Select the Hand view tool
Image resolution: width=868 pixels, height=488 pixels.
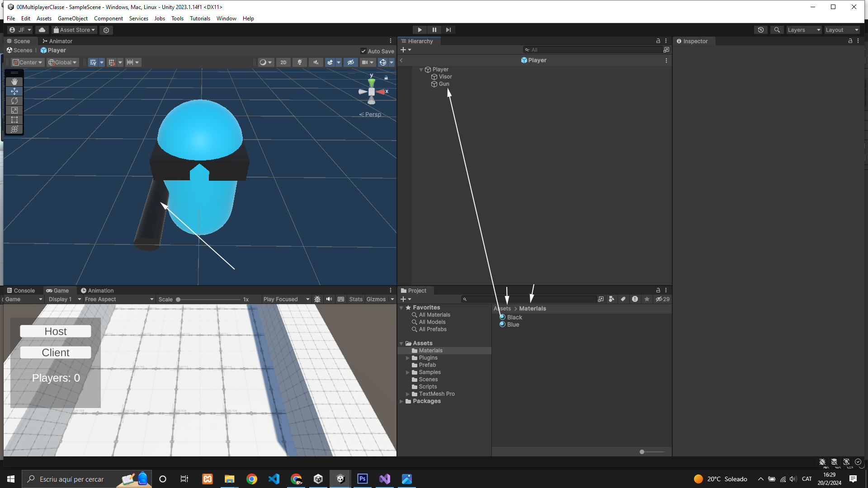click(14, 81)
